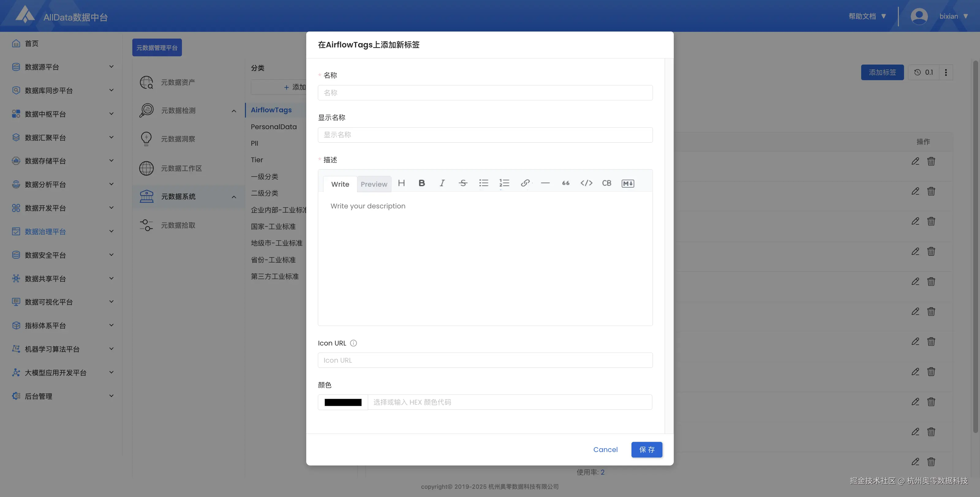
Task: Toggle the Markdown mode icon
Action: [628, 184]
